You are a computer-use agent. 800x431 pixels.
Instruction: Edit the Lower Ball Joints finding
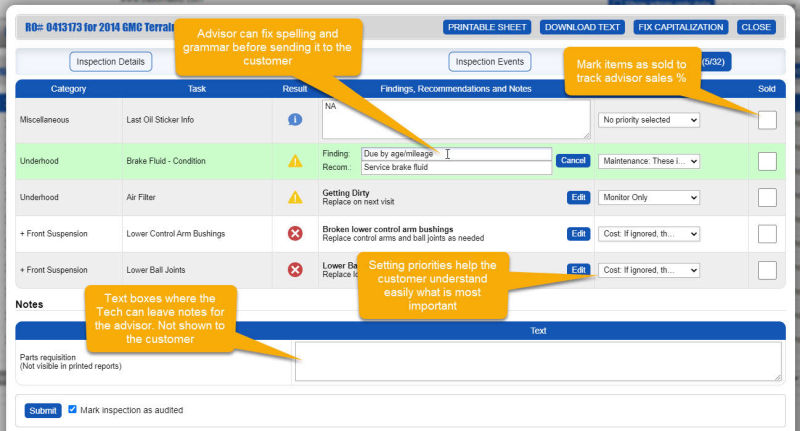pyautogui.click(x=578, y=269)
